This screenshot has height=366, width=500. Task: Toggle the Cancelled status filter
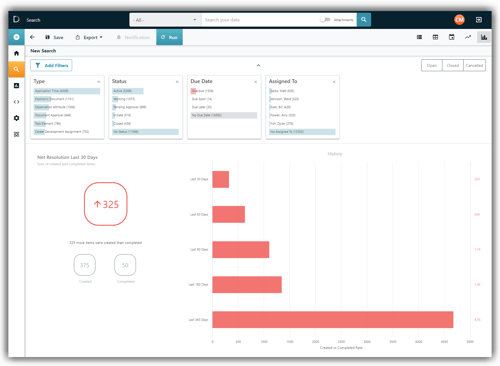click(474, 65)
